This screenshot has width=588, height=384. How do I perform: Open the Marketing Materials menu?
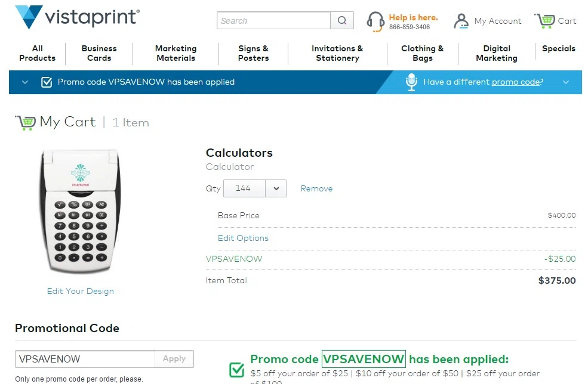[176, 53]
